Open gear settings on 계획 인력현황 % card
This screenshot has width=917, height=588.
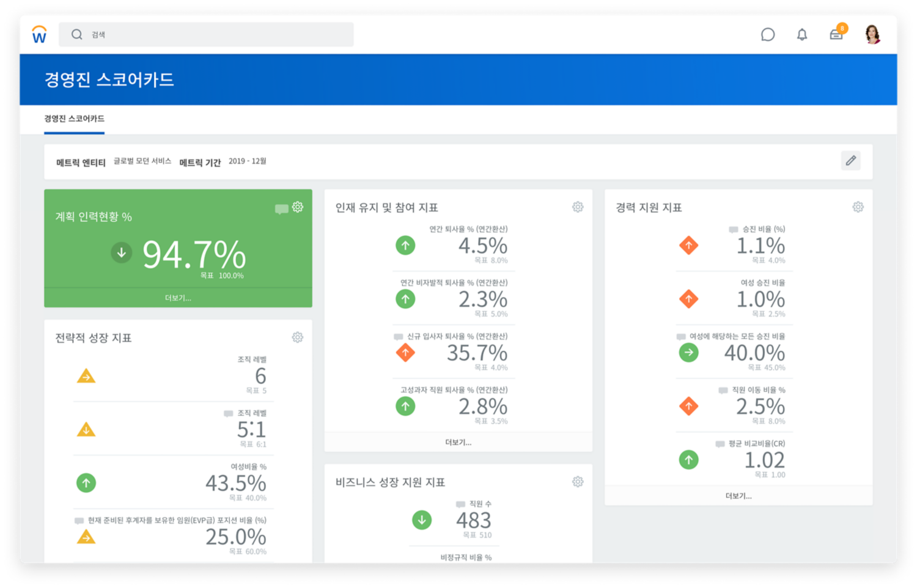pyautogui.click(x=298, y=207)
